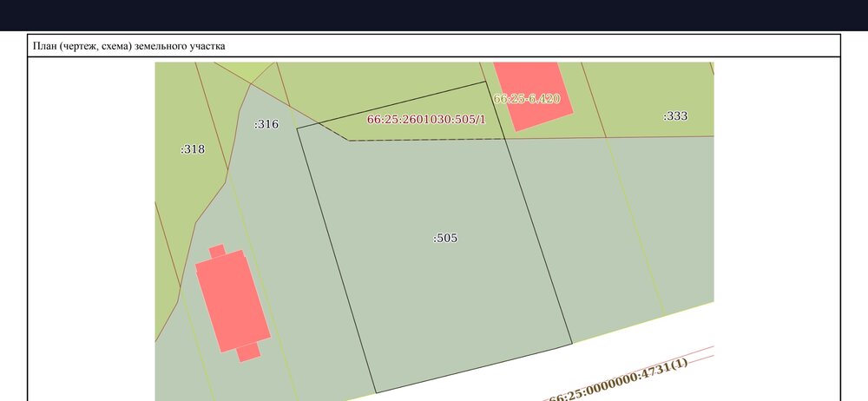The image size is (868, 401).
Task: Click the dark header bar above the document
Action: point(434,16)
